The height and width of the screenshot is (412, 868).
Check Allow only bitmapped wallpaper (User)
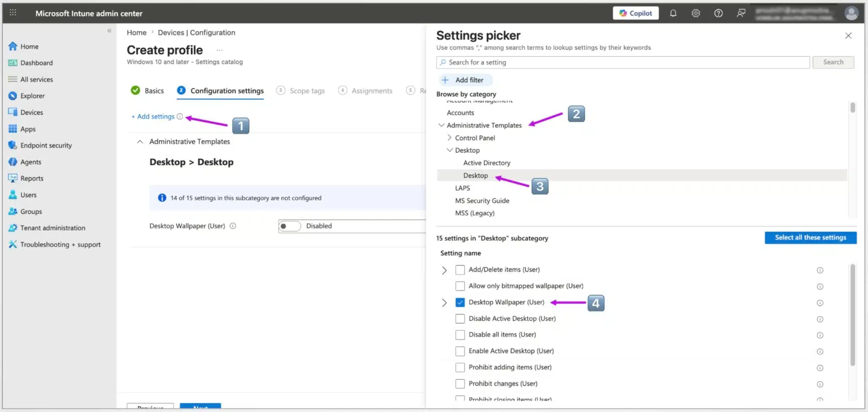click(x=460, y=286)
